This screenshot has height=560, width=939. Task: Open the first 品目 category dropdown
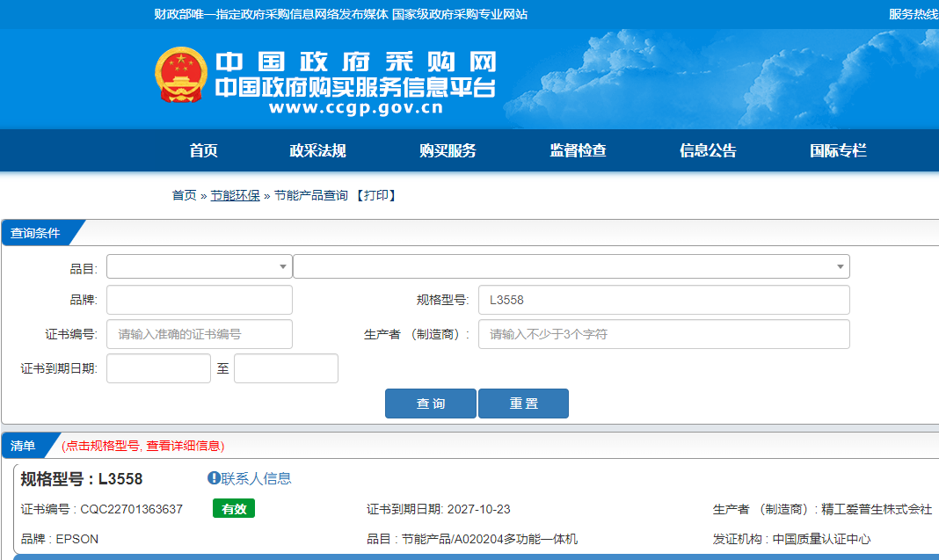coord(199,266)
